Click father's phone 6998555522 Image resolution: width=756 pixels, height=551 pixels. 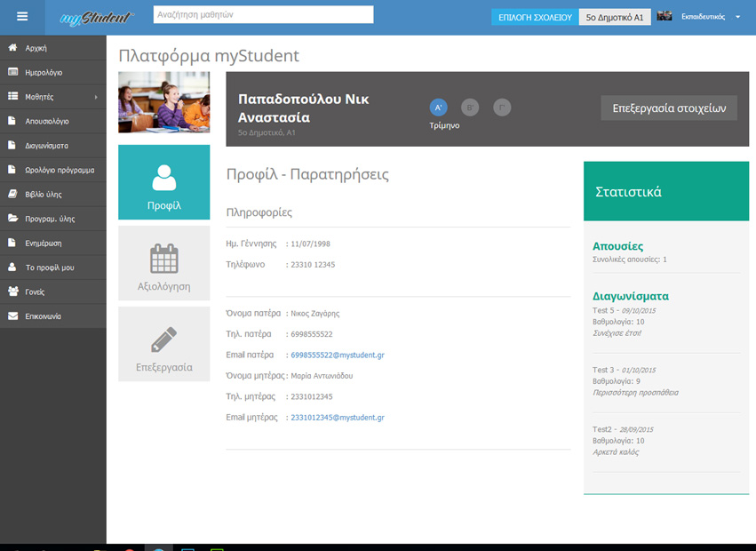(312, 334)
